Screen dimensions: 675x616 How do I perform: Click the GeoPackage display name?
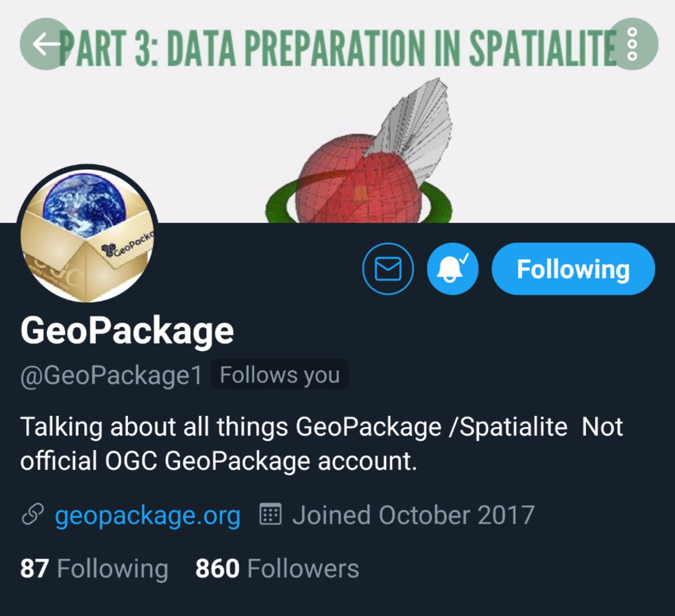(127, 330)
